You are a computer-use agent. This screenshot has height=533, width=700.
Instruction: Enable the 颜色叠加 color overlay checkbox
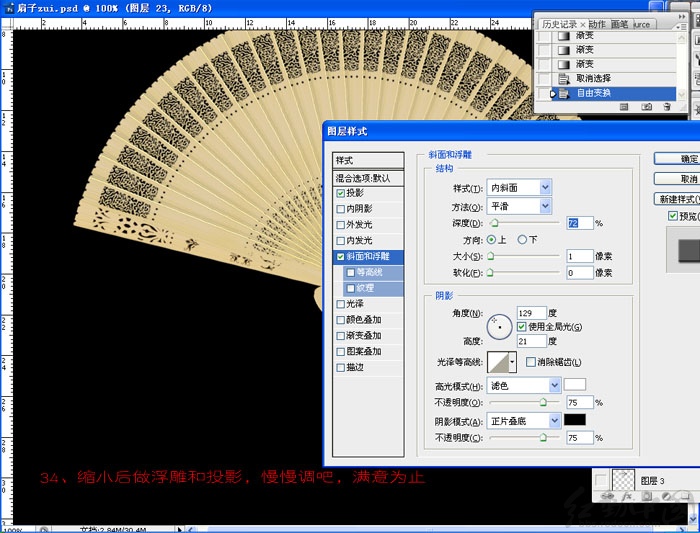pos(341,320)
